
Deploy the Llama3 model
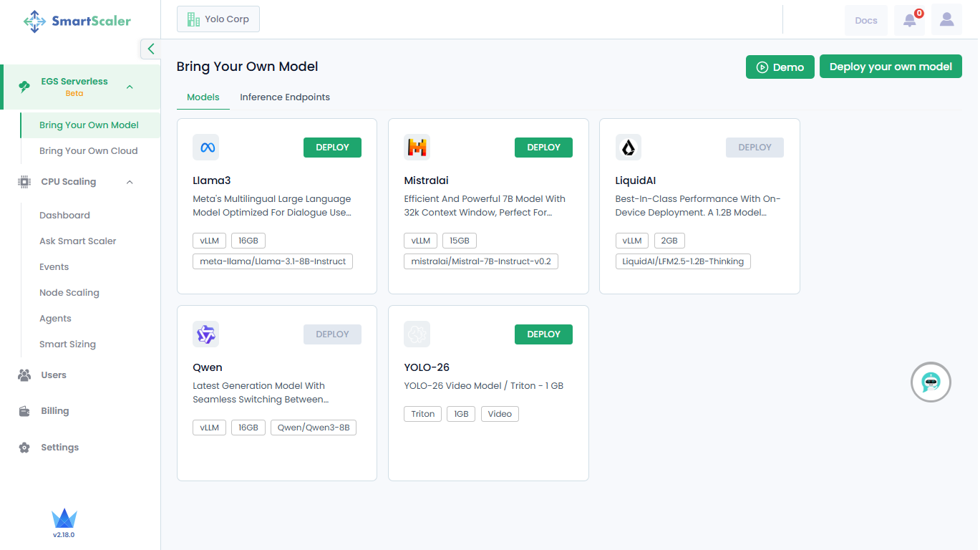pyautogui.click(x=332, y=148)
